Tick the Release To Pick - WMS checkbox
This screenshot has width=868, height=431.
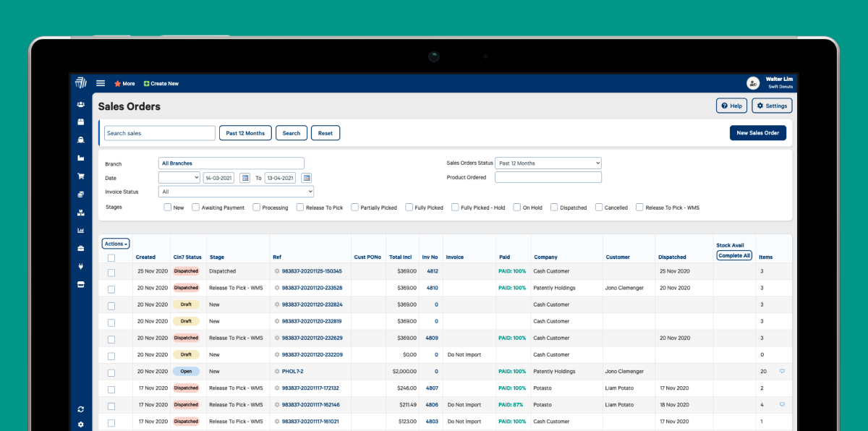pyautogui.click(x=640, y=207)
